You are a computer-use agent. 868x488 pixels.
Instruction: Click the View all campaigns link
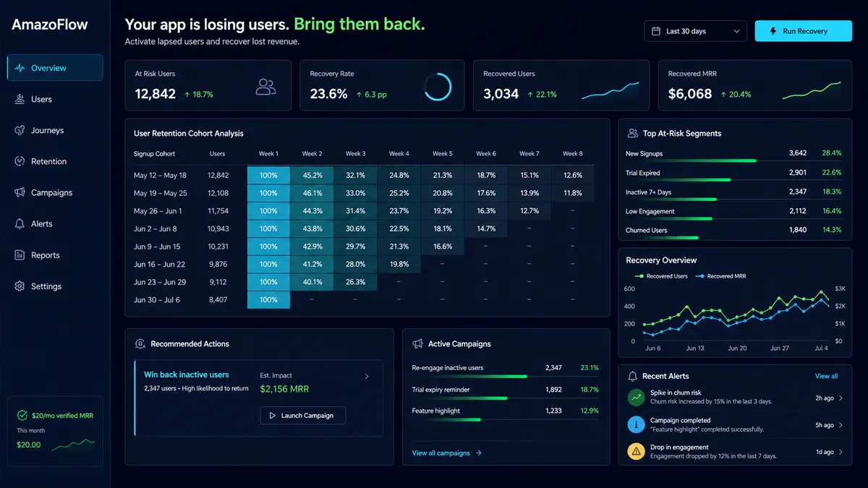point(447,453)
